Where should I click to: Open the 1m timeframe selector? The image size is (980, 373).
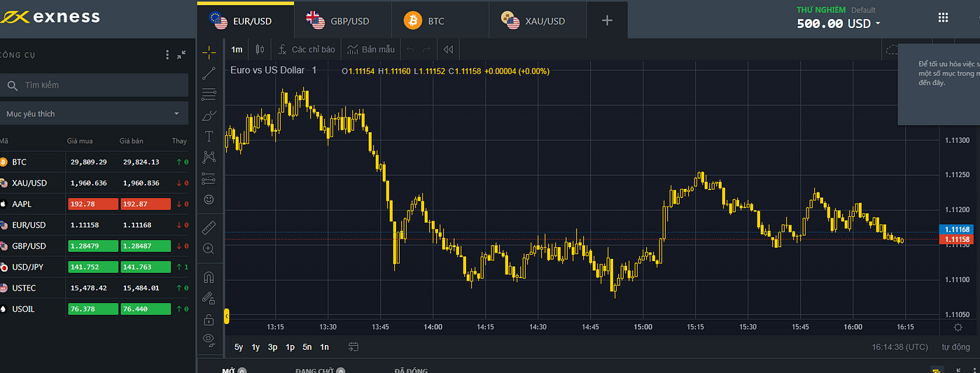(237, 50)
